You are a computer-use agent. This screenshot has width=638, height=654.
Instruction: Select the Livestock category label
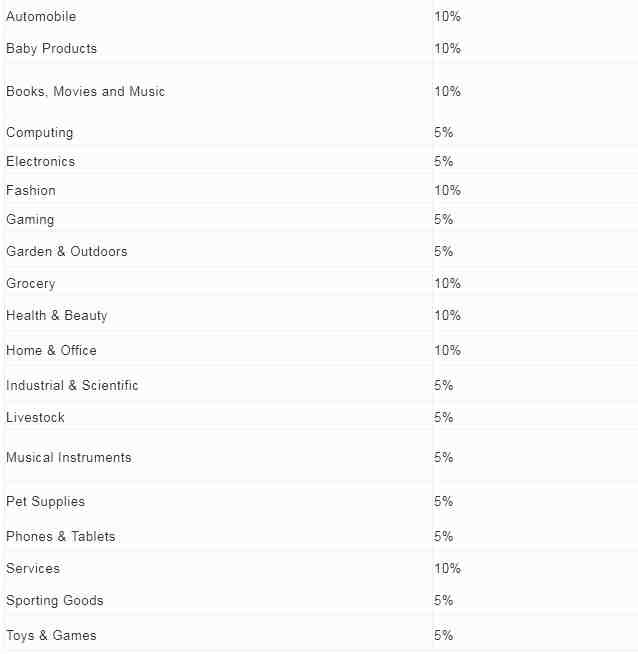[35, 417]
